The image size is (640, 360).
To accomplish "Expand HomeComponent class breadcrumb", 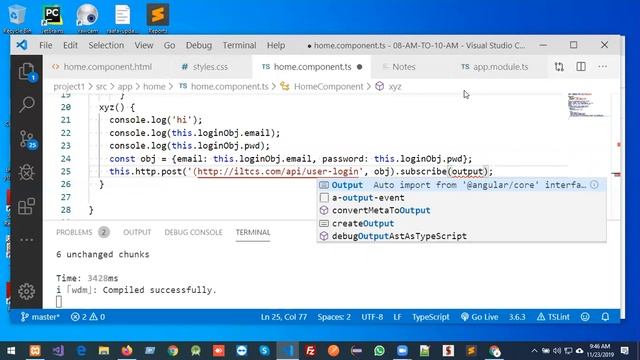I will [x=321, y=87].
